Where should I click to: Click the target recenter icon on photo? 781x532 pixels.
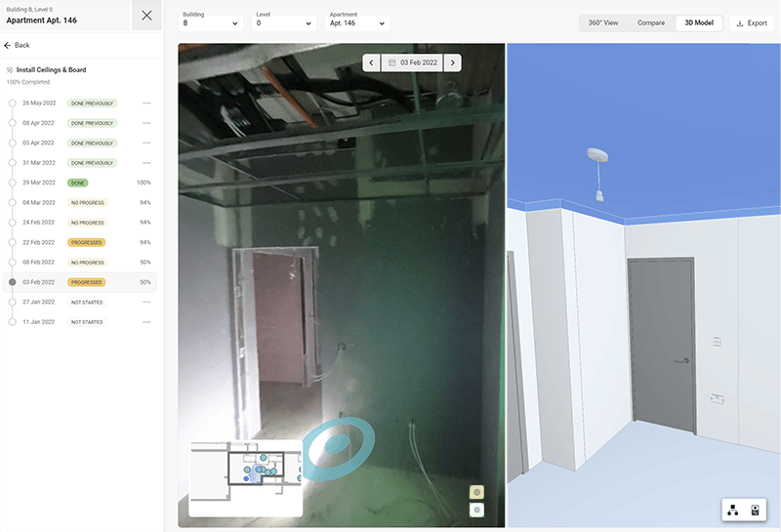(476, 493)
